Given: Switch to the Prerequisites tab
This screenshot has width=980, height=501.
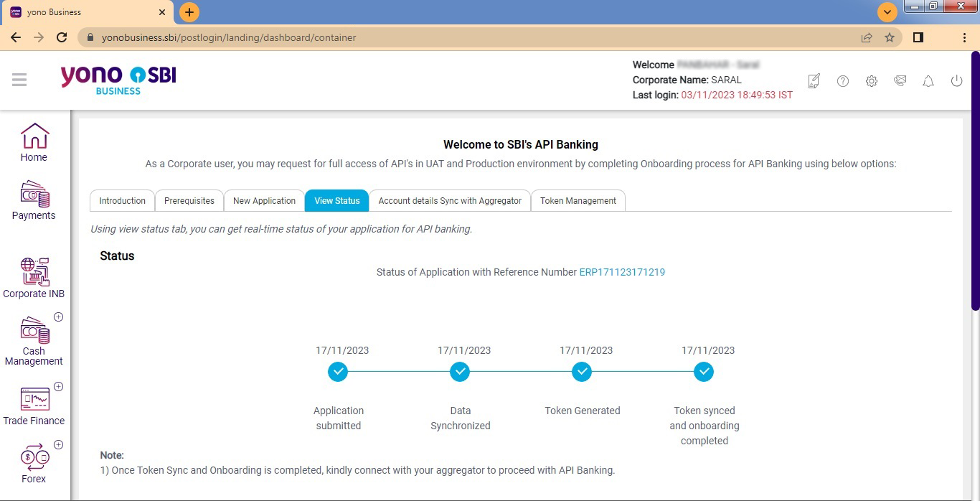Looking at the screenshot, I should pos(189,201).
